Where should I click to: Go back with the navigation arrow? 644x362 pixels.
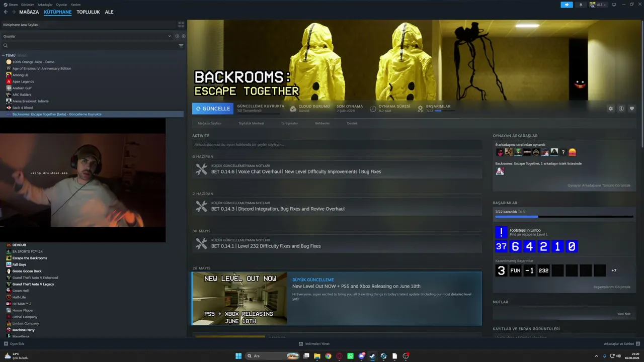coord(6,12)
